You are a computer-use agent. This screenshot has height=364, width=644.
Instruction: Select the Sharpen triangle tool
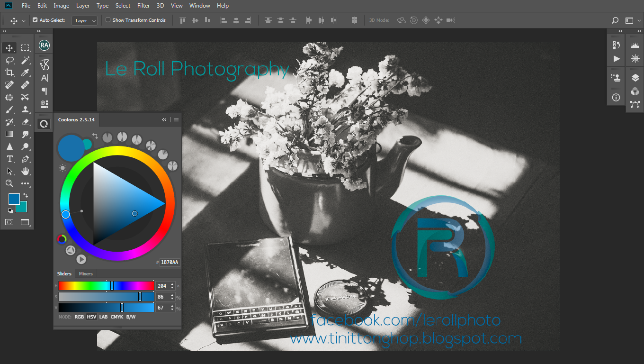9,146
